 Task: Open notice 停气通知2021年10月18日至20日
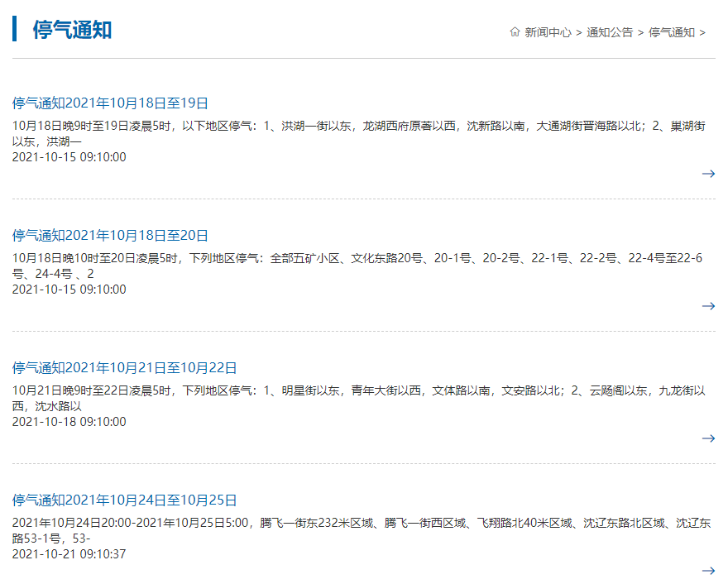click(110, 235)
